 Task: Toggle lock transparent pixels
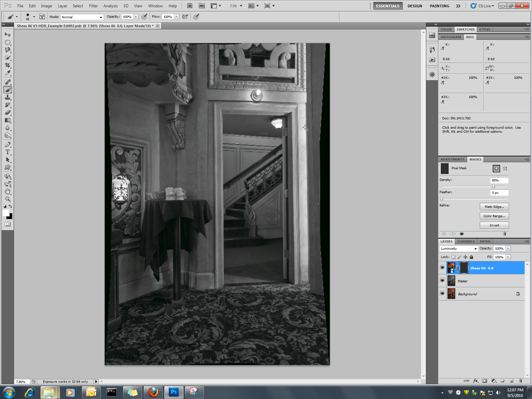coord(453,257)
